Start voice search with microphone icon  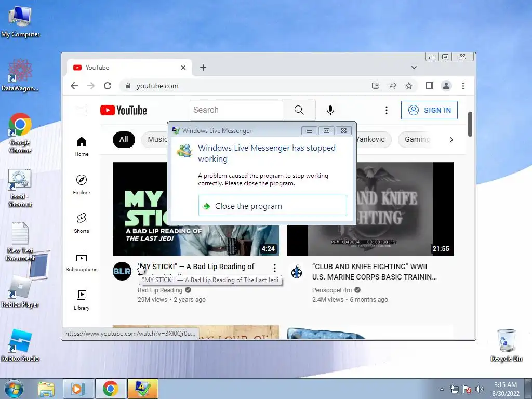(330, 110)
